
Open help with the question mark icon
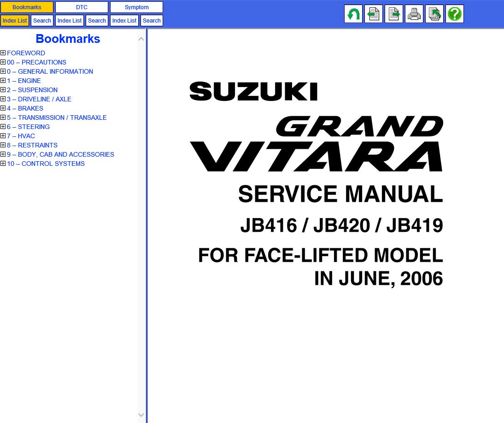(x=455, y=14)
